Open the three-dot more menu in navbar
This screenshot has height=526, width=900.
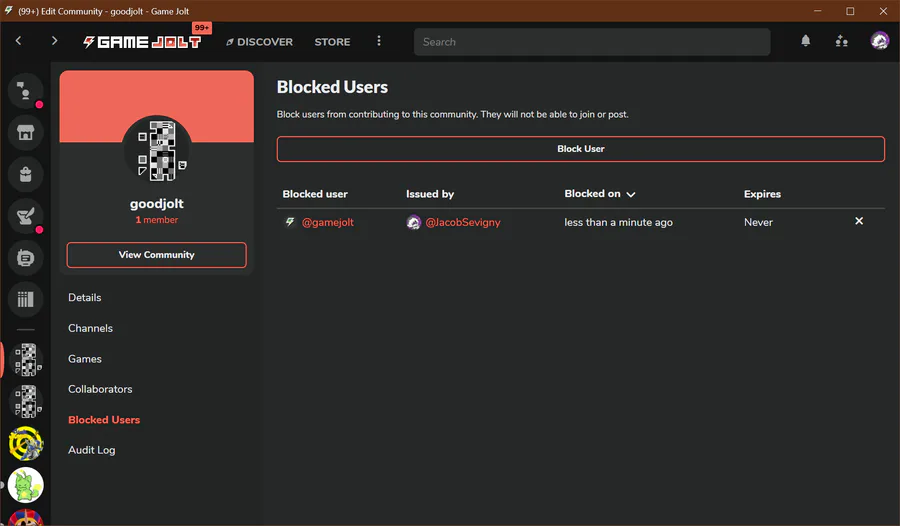coord(379,41)
